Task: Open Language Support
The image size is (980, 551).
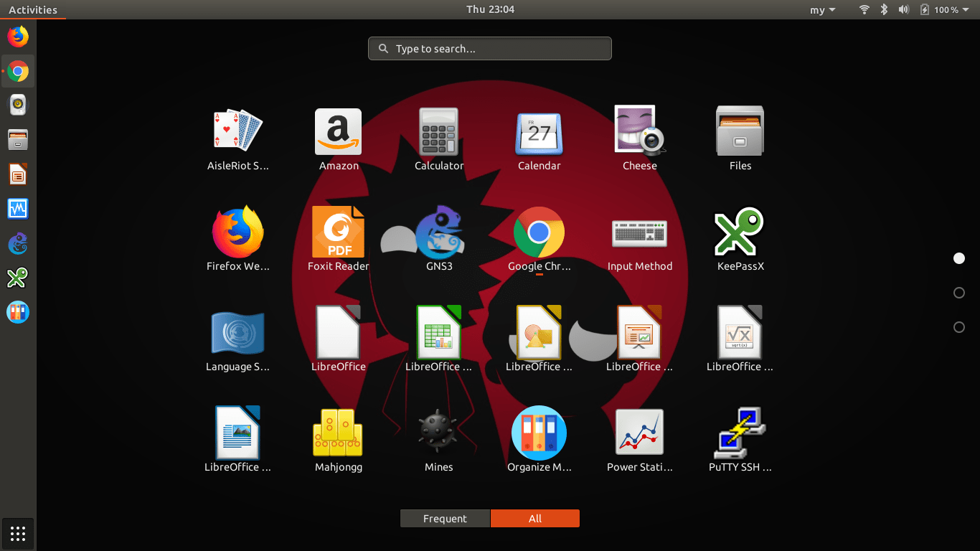Action: click(x=238, y=333)
